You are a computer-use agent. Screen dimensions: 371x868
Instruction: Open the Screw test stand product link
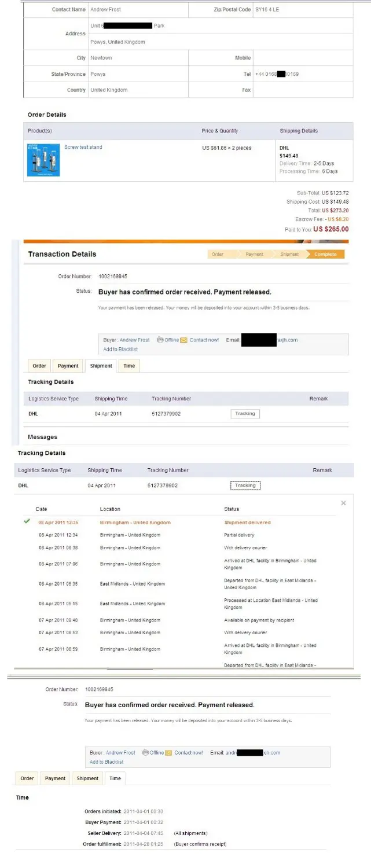(x=83, y=147)
